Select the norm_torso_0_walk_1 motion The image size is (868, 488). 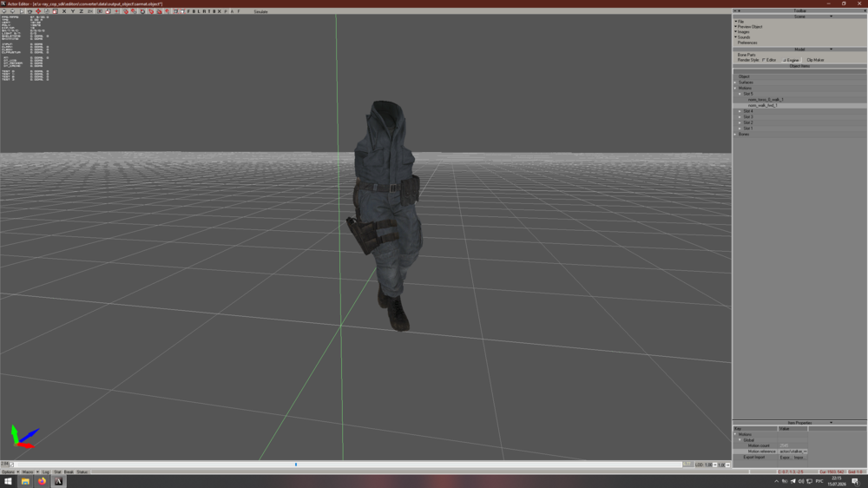766,100
